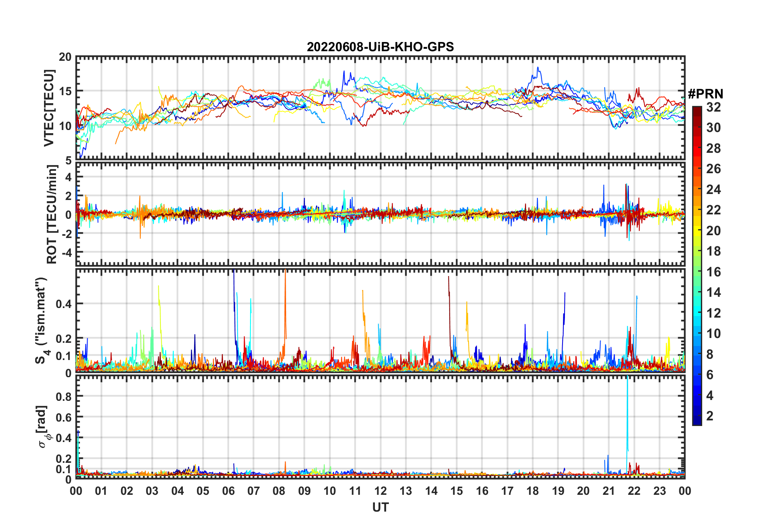Click the colorbar tick label 16
Viewport: 761px width, 532px height.
pos(713,272)
